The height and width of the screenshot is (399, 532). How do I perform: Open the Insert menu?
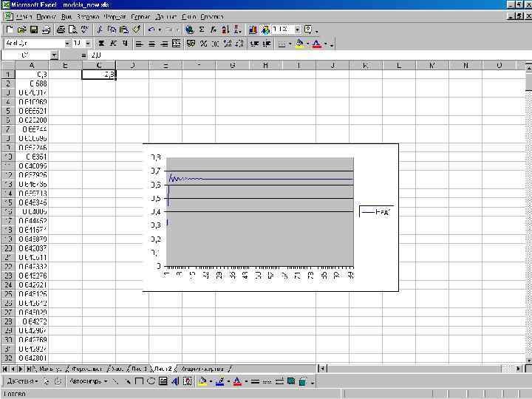click(x=88, y=16)
